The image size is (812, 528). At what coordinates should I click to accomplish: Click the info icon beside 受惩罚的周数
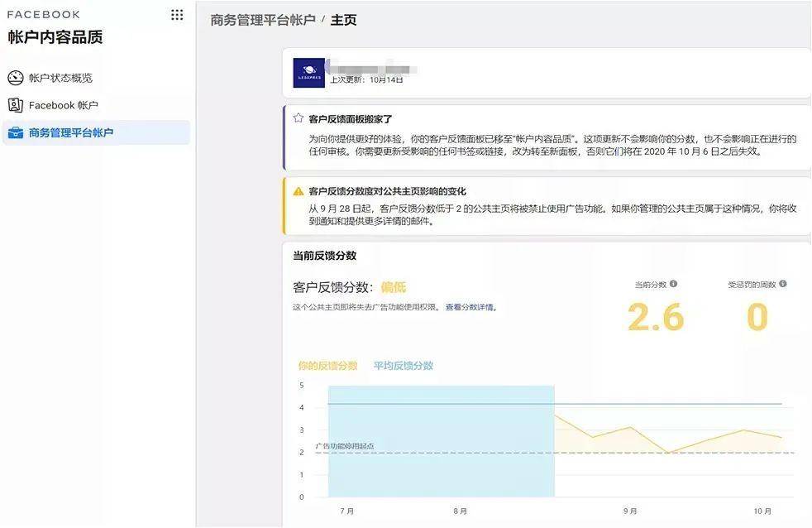(x=783, y=284)
